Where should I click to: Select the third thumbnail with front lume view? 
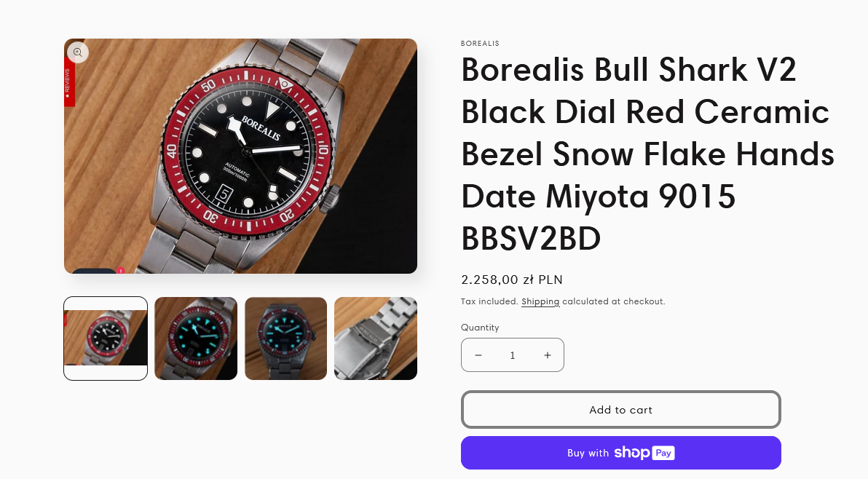point(285,339)
